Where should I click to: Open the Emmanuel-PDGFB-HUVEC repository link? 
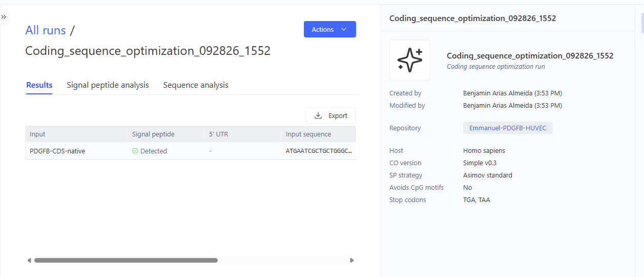click(508, 128)
